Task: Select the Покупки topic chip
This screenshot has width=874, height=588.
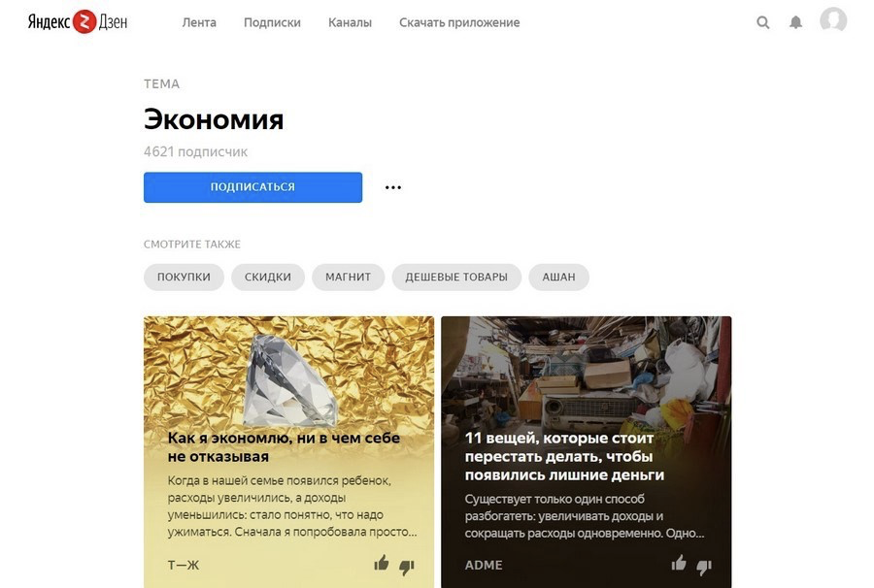Action: pos(184,277)
